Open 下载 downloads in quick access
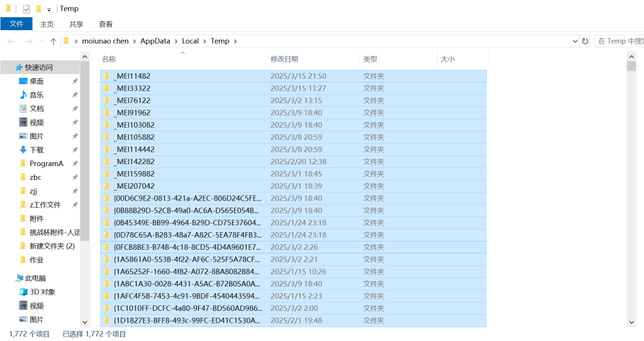This screenshot has width=644, height=341. (x=36, y=150)
